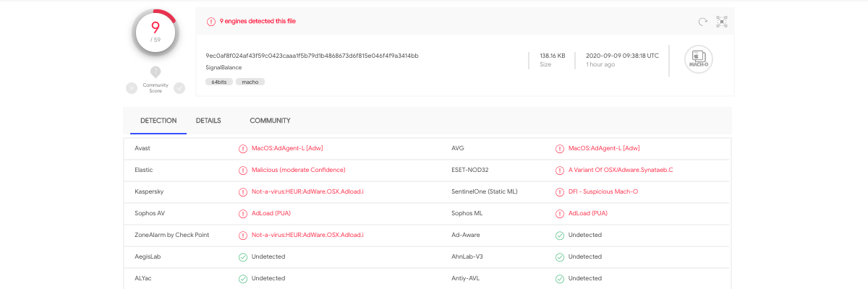
Task: Click the ZoneAlarm by Check Point engine name
Action: pyautogui.click(x=172, y=235)
